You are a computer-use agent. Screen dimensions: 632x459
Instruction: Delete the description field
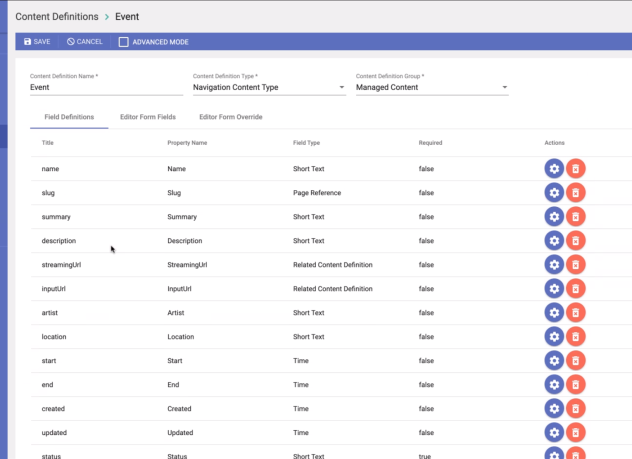click(x=576, y=241)
